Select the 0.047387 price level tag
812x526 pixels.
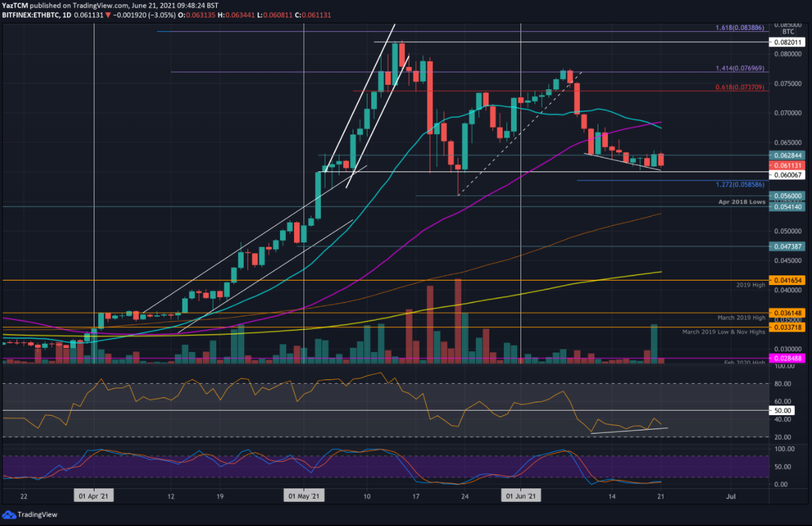click(789, 246)
